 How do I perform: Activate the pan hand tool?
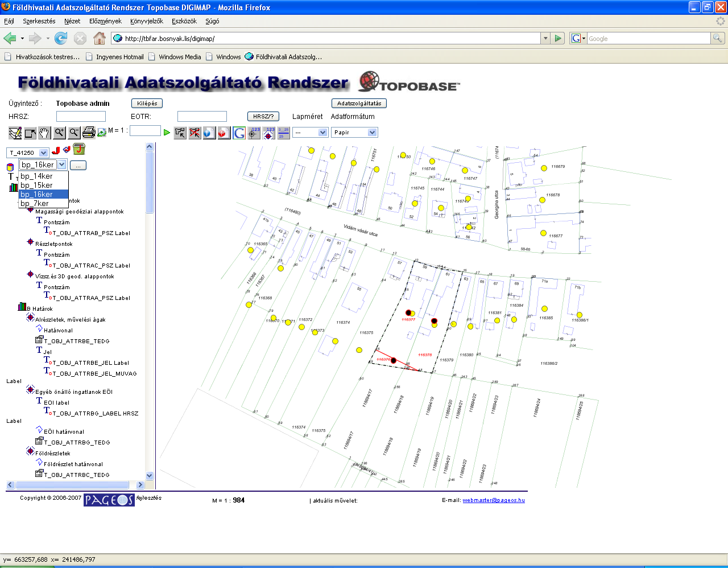pos(44,133)
